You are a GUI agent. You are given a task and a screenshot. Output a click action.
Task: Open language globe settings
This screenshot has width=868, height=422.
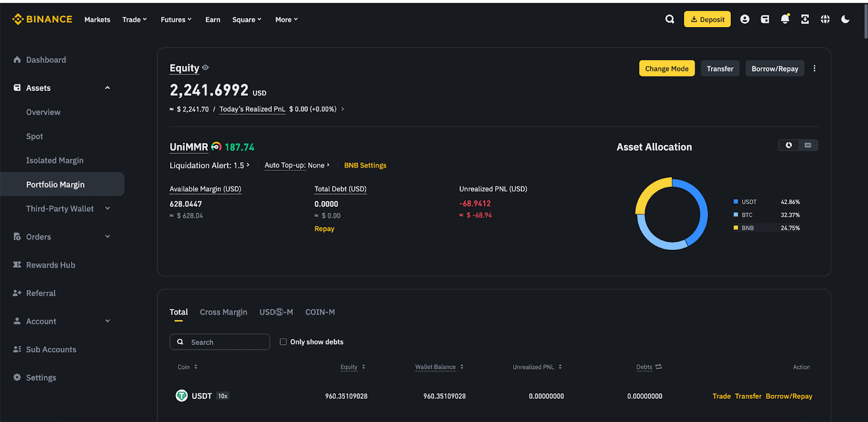point(825,19)
